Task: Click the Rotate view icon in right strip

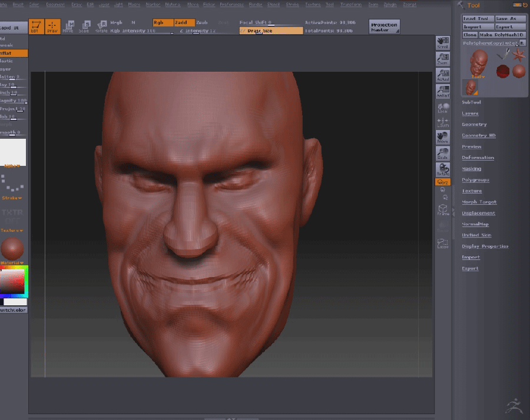Action: 442,169
